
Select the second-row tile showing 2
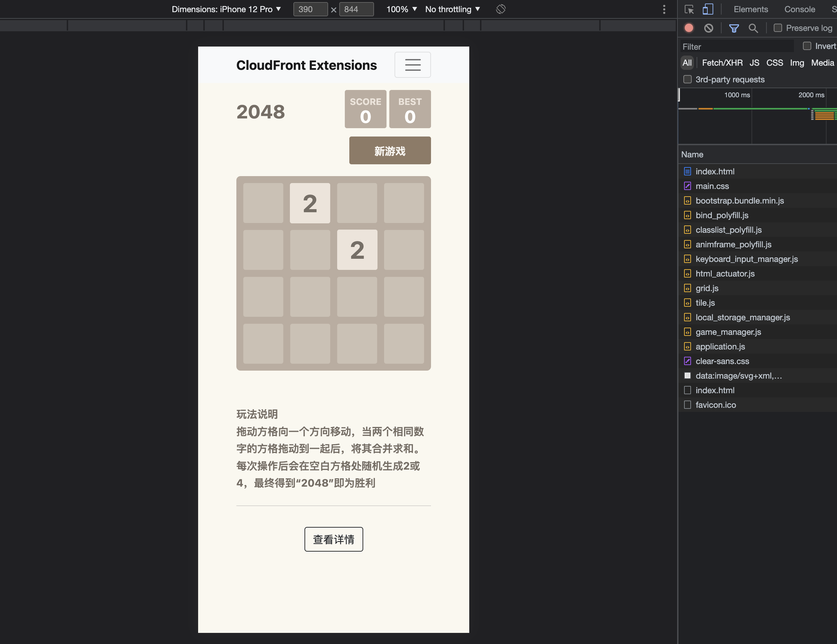click(357, 250)
